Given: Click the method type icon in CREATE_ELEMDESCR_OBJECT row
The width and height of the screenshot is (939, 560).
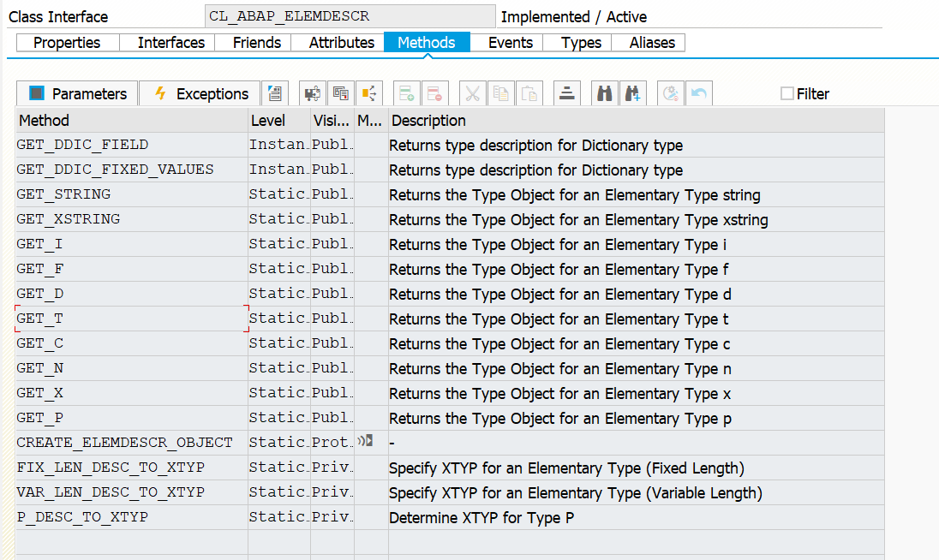Looking at the screenshot, I should (x=365, y=441).
